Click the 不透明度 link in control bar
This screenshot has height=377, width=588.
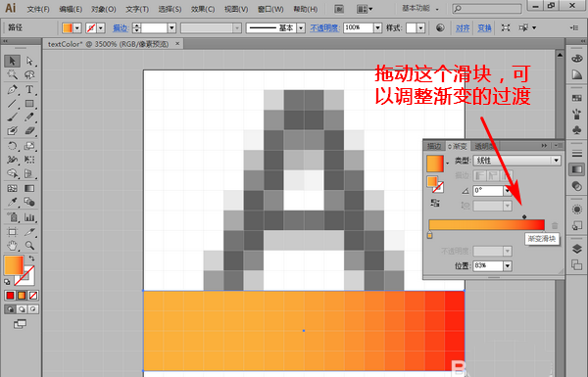coord(324,27)
